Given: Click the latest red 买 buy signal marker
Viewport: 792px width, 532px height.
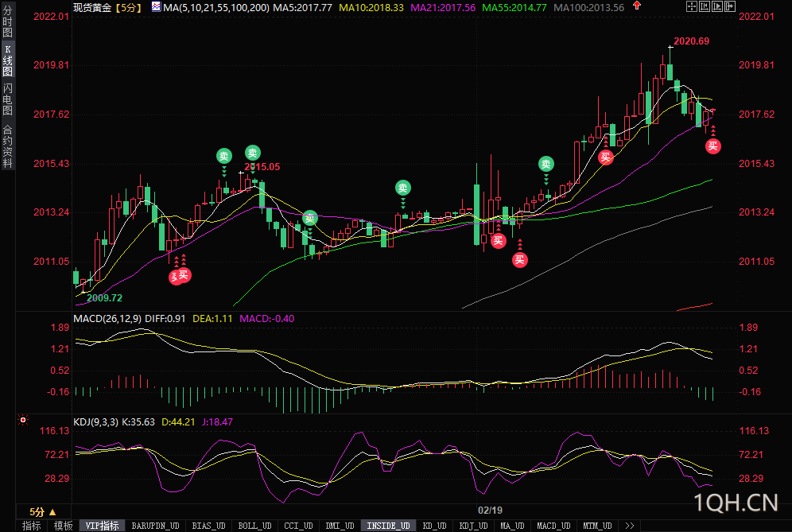Looking at the screenshot, I should [x=712, y=146].
